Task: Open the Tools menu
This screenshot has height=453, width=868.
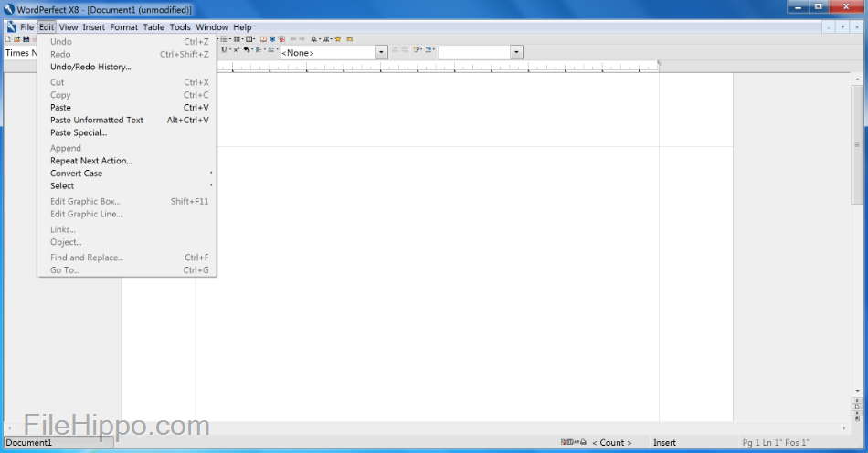Action: [x=180, y=26]
